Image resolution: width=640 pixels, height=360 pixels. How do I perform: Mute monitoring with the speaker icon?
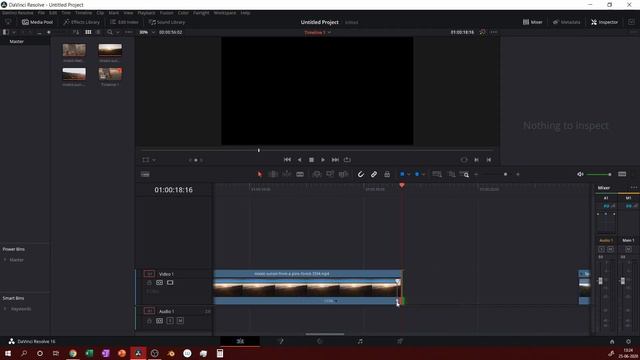[580, 174]
